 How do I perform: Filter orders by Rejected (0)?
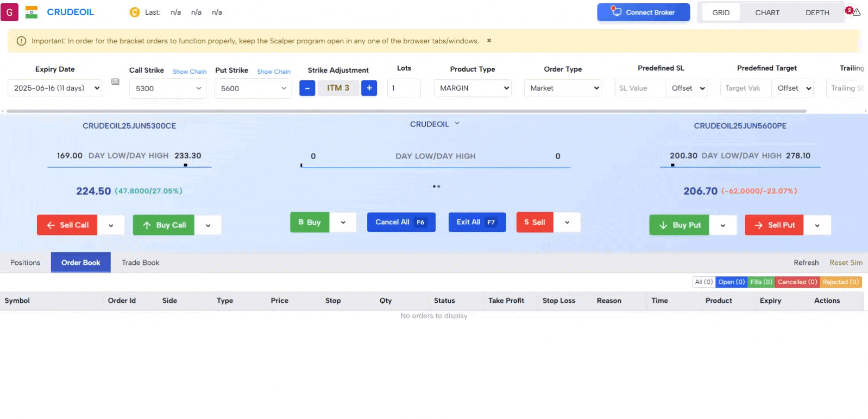[x=840, y=282]
